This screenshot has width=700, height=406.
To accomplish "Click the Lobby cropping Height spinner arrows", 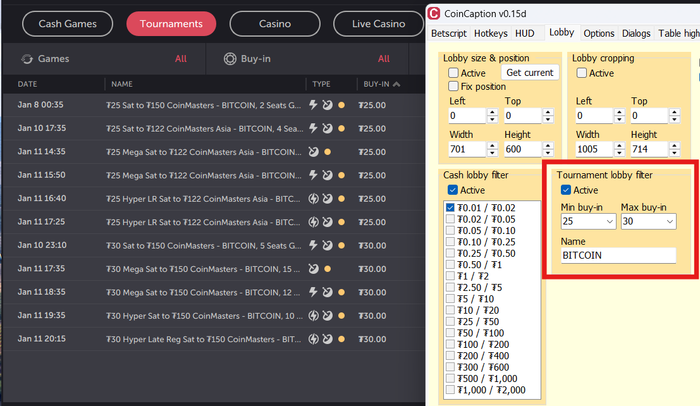I will point(675,149).
